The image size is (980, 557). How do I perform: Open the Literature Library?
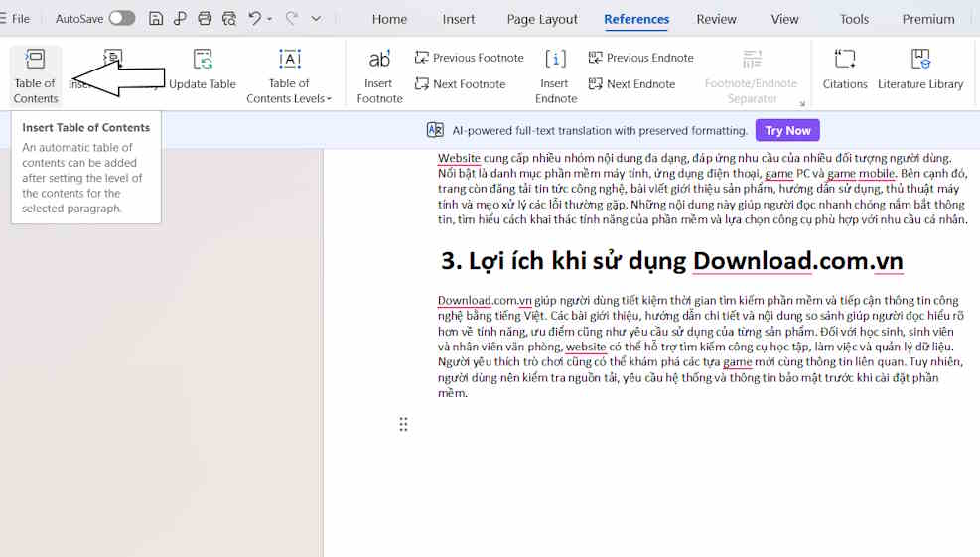[x=920, y=70]
